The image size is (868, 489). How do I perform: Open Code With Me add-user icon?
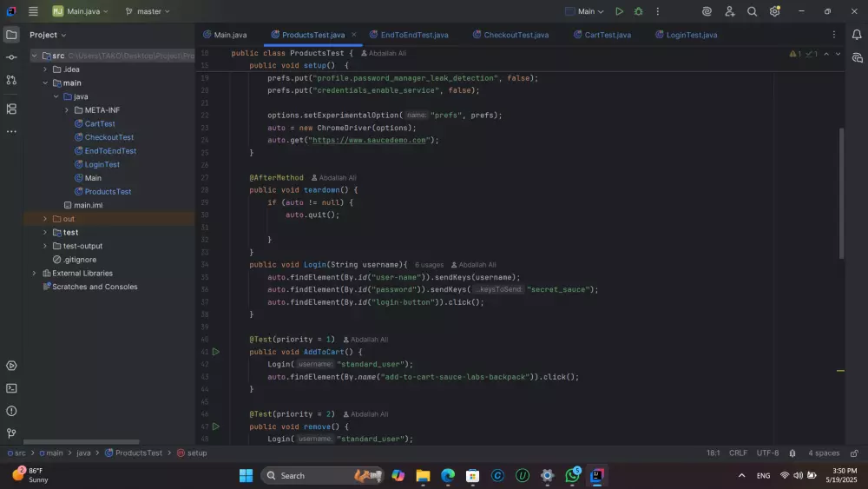coord(730,11)
